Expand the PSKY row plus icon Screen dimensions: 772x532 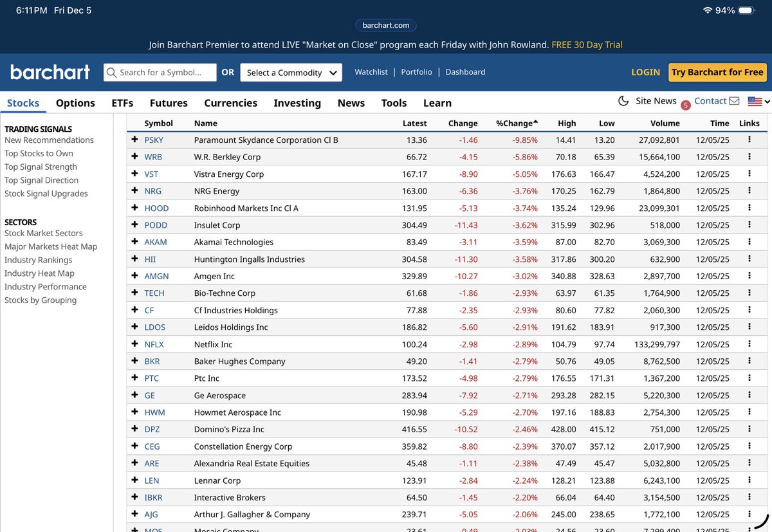click(134, 140)
